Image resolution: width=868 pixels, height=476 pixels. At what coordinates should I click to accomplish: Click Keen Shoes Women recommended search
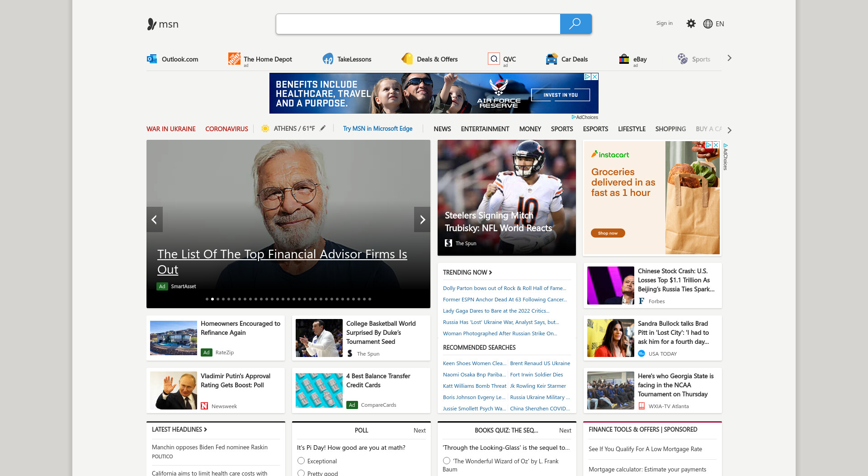(475, 363)
